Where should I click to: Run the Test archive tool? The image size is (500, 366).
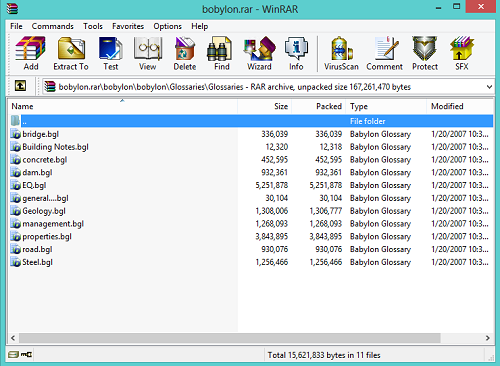point(111,53)
